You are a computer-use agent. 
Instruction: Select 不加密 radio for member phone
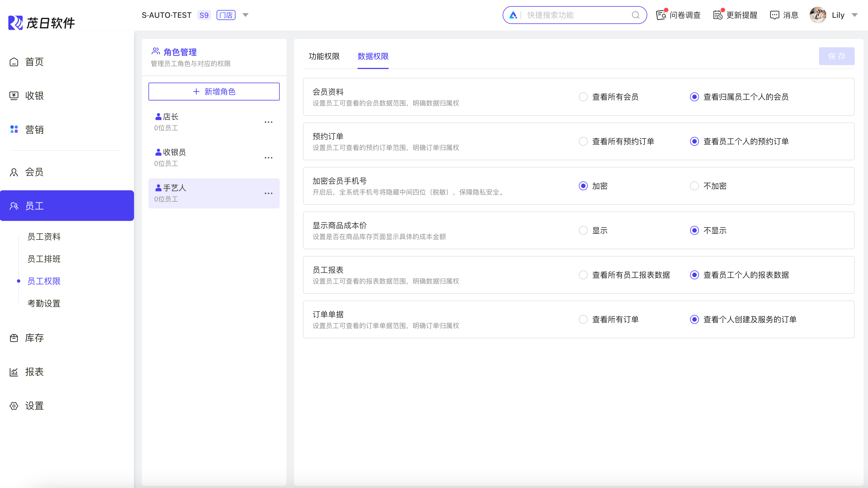pos(695,186)
